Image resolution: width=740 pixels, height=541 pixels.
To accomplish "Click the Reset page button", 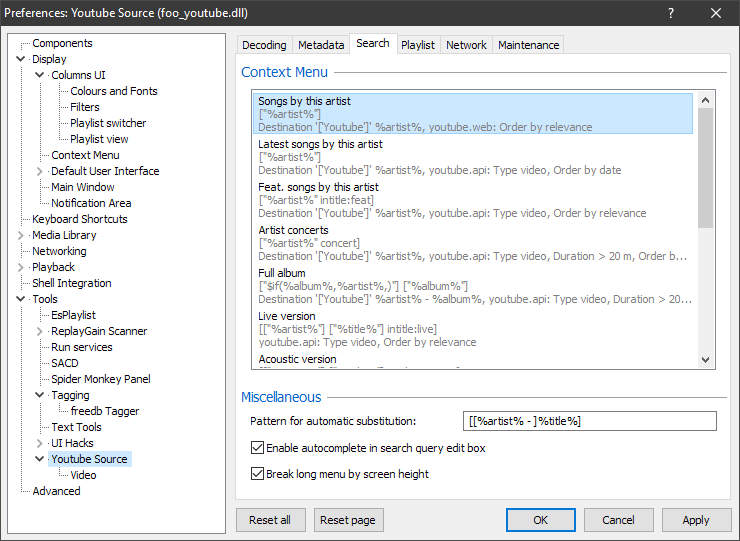I will 349,520.
